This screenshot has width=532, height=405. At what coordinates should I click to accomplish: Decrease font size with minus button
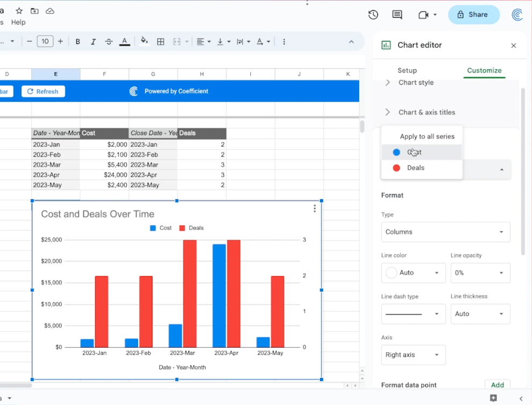pyautogui.click(x=29, y=41)
